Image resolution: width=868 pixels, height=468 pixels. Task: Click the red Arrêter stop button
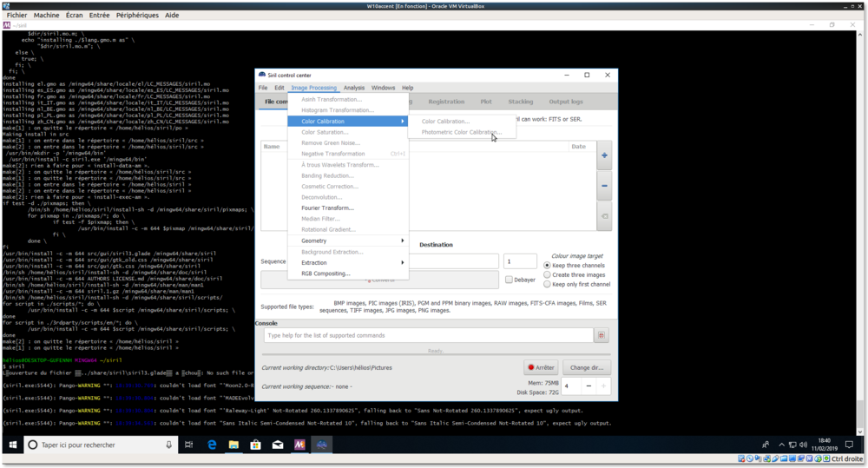(541, 367)
